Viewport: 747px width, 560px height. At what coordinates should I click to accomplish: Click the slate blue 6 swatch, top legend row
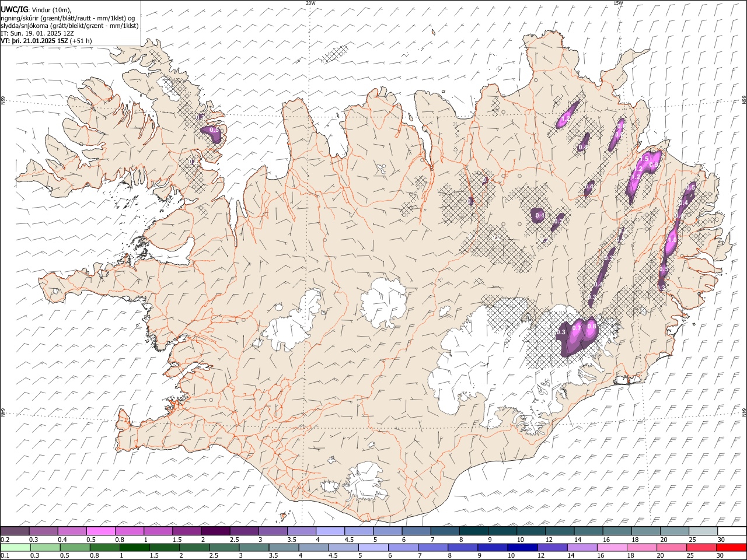(416, 531)
